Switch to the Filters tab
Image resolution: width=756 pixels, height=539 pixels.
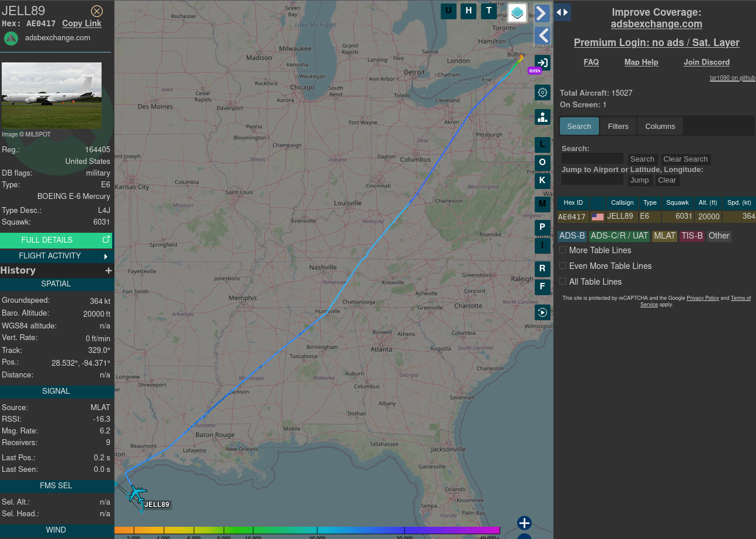pyautogui.click(x=618, y=126)
